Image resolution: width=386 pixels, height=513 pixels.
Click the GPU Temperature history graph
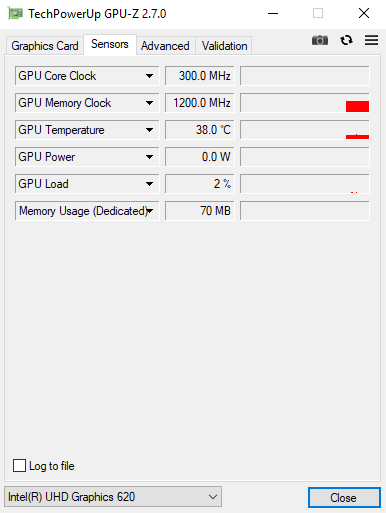(305, 130)
